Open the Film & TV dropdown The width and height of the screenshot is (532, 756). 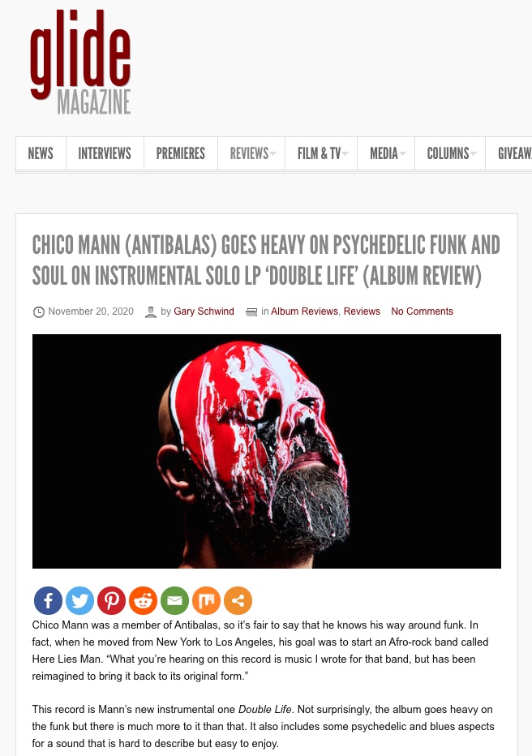pos(321,153)
